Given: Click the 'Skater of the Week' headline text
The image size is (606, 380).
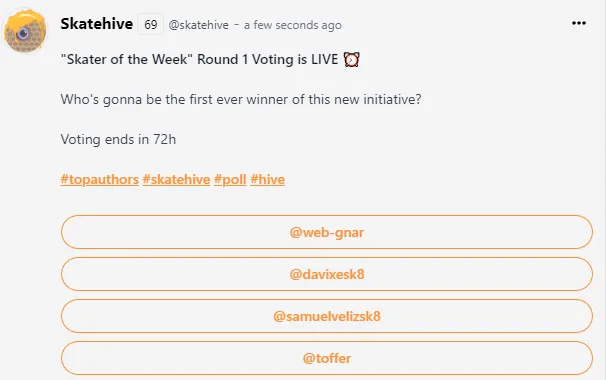Looking at the screenshot, I should (x=127, y=60).
